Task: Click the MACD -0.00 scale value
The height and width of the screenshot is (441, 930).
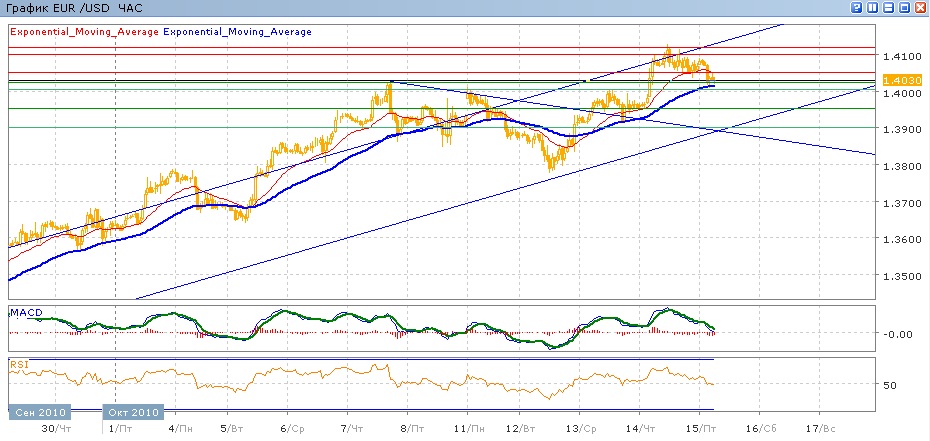Action: (896, 334)
